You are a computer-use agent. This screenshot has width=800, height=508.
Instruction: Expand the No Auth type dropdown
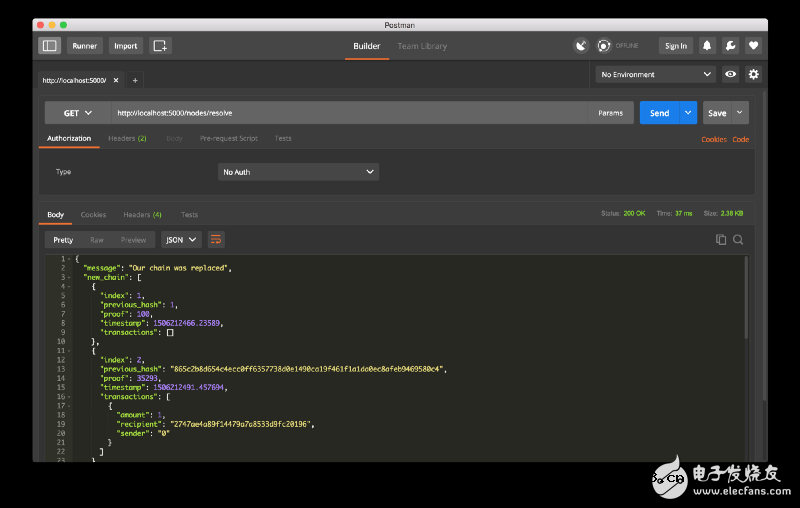[x=298, y=172]
